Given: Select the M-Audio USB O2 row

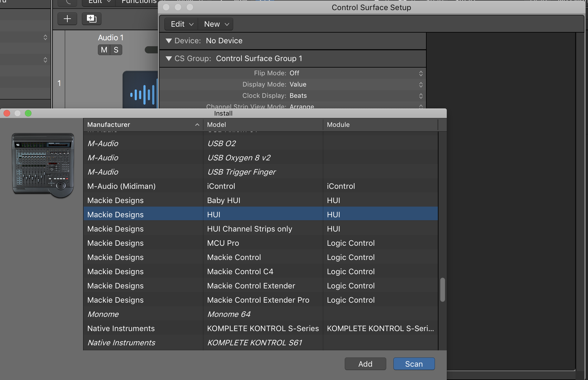Looking at the screenshot, I should (260, 143).
